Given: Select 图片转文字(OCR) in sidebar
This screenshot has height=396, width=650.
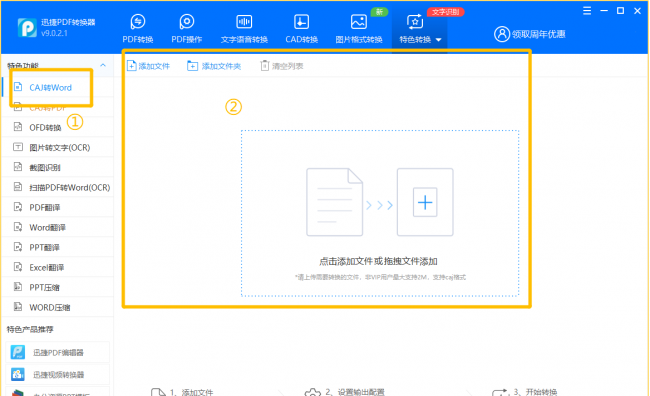Looking at the screenshot, I should tap(58, 147).
